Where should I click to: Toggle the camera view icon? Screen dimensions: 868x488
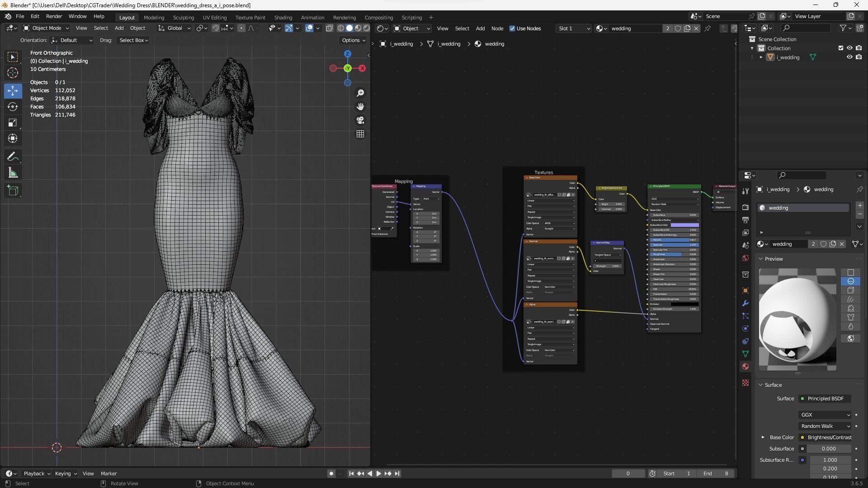pyautogui.click(x=360, y=120)
